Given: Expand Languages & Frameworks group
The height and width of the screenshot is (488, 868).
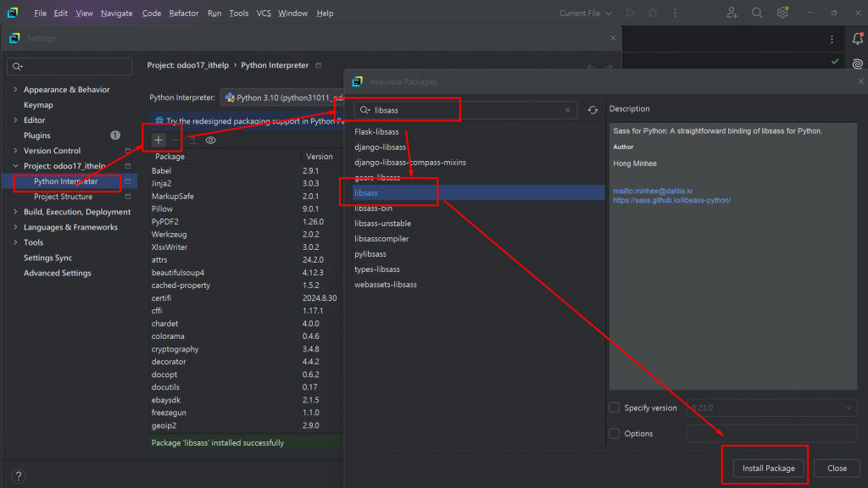Looking at the screenshot, I should tap(15, 227).
